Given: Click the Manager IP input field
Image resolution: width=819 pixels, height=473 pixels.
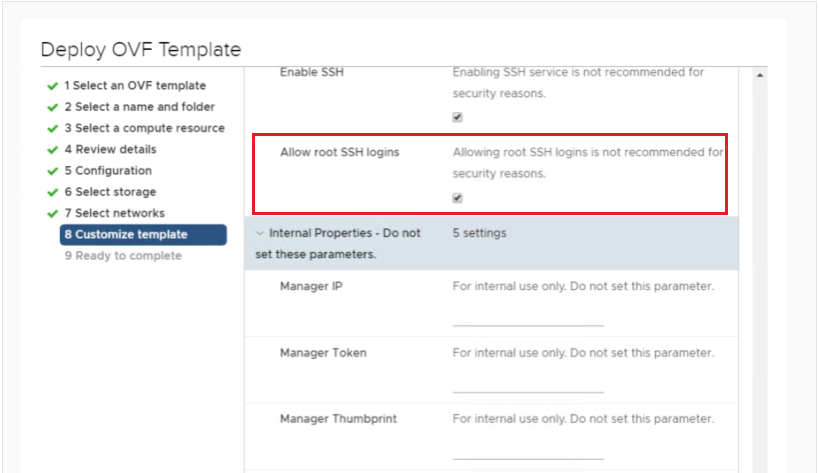Looking at the screenshot, I should pyautogui.click(x=528, y=316).
